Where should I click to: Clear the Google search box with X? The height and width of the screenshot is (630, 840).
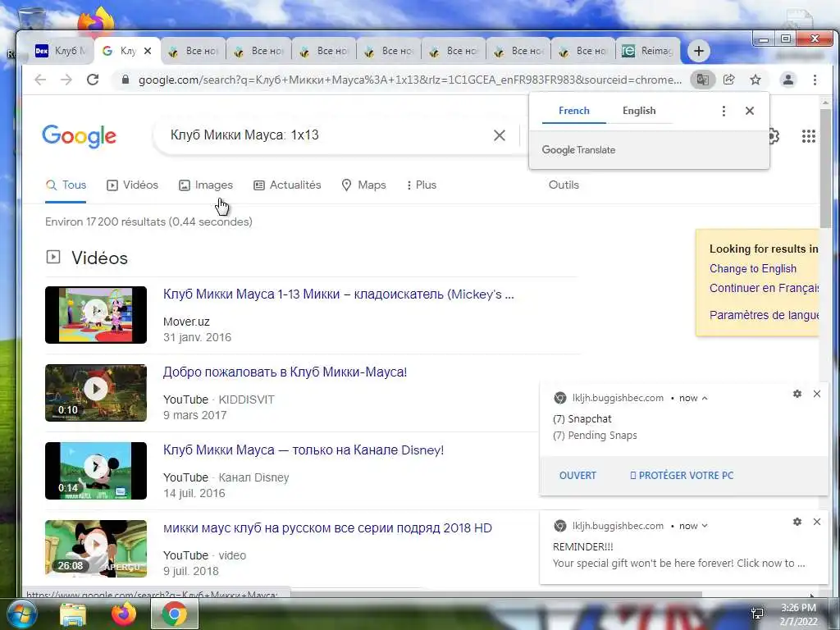(500, 135)
